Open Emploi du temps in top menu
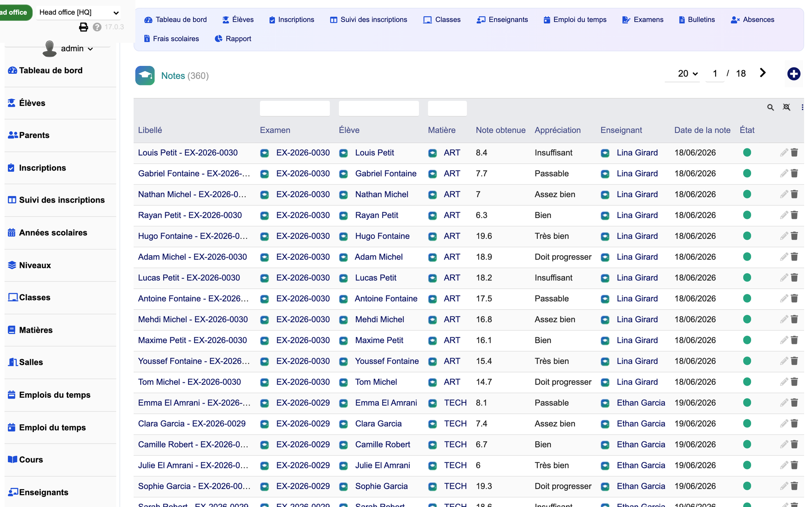Image resolution: width=812 pixels, height=507 pixels. click(x=575, y=20)
